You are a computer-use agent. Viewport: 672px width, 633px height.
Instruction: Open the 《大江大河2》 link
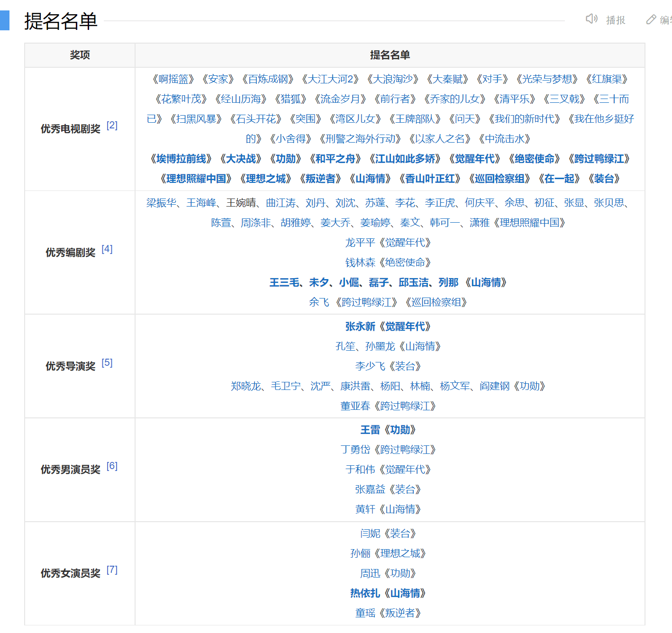[330, 79]
